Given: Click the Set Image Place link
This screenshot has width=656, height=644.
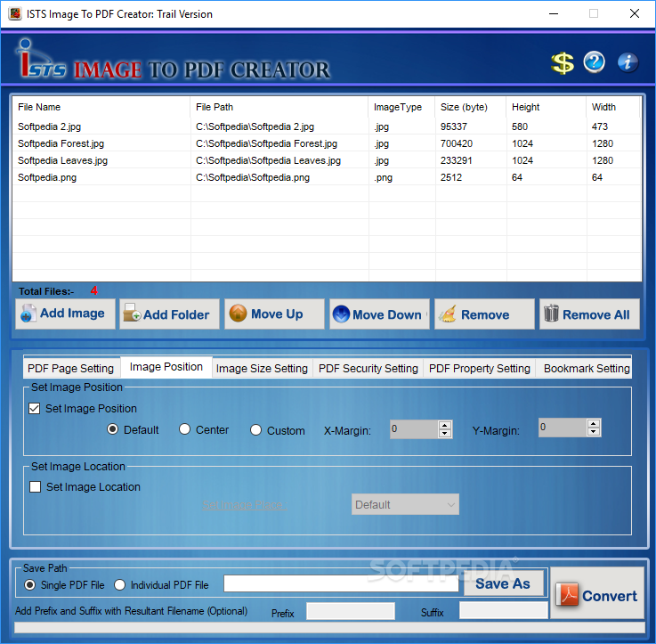Looking at the screenshot, I should (245, 504).
